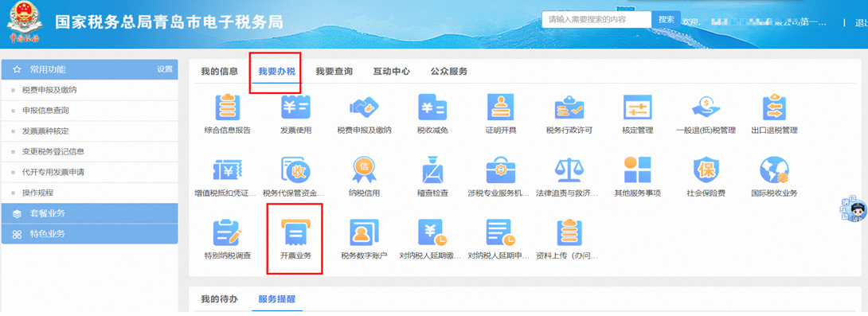Open 增值税抵扣凭证 icon
This screenshot has height=316, width=868.
point(228,170)
